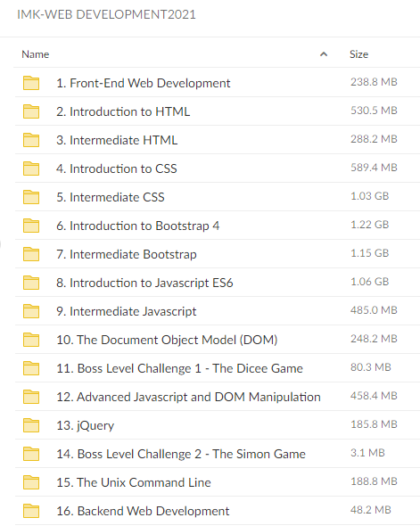Open folder '10. The Document Object Model (DOM)'
Viewport: 420px width, 526px height.
pos(167,340)
